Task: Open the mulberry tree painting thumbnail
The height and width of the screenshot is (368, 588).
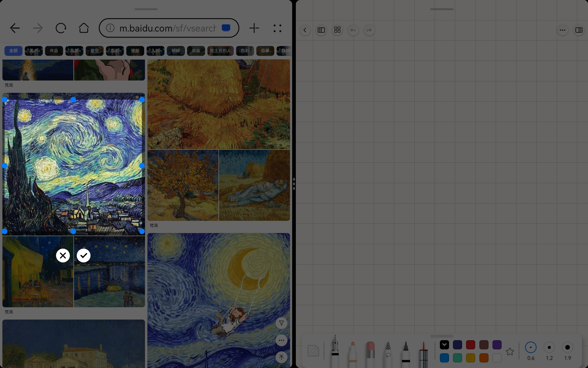Action: coord(183,185)
